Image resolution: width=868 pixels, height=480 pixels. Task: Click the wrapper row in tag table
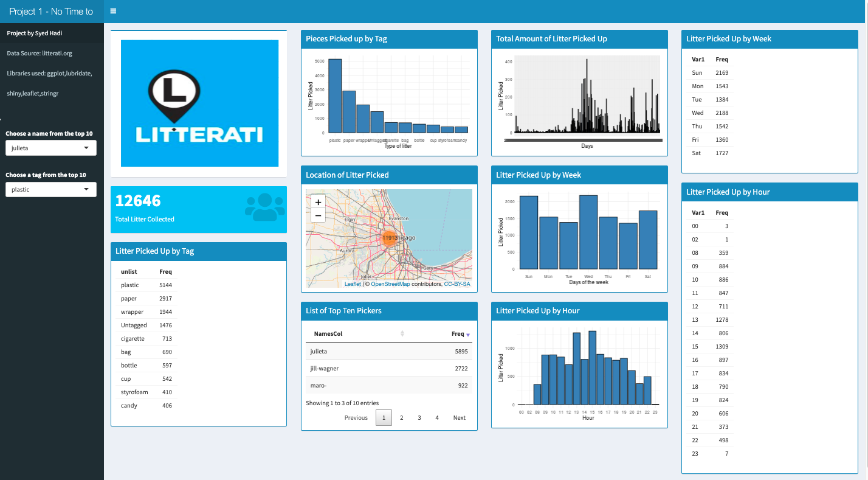[x=146, y=312]
